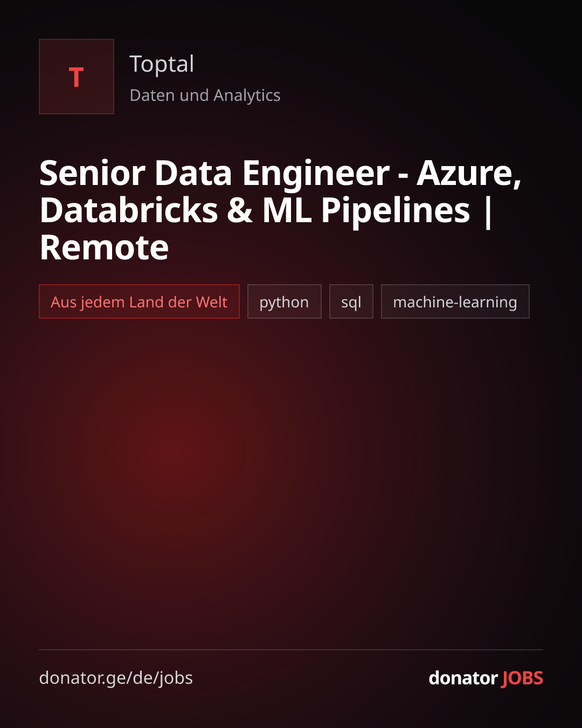Filter by the machine-learning tag
The height and width of the screenshot is (728, 582).
tap(455, 301)
